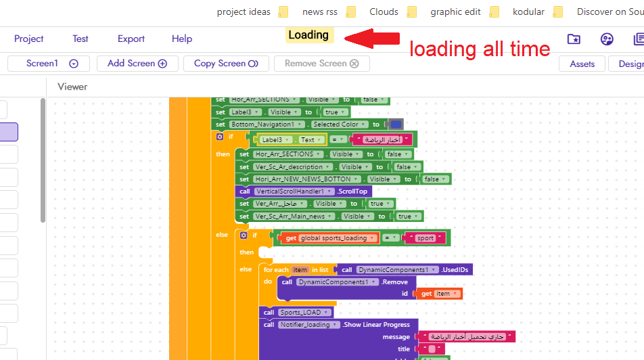Viewport: 644px width, 360px height.
Task: Click the Add Screen button
Action: point(137,64)
